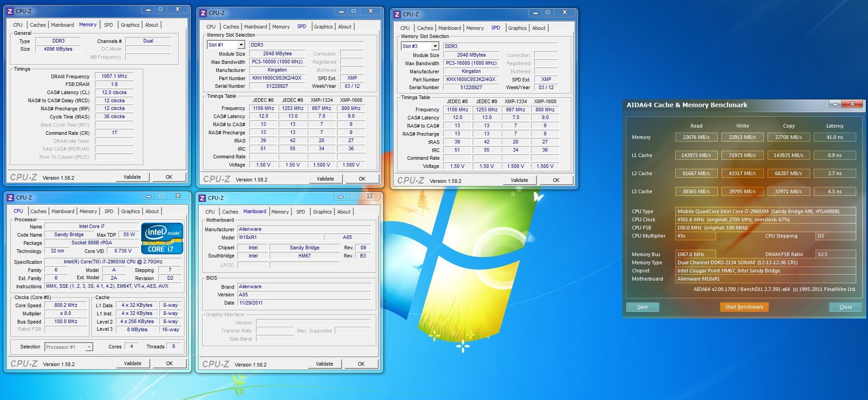
Task: Click Validate in the CPU-Z Memory window
Action: [x=132, y=177]
